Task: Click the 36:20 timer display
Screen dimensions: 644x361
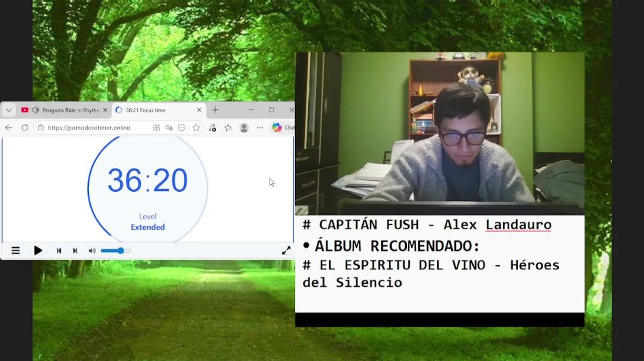Action: 147,180
